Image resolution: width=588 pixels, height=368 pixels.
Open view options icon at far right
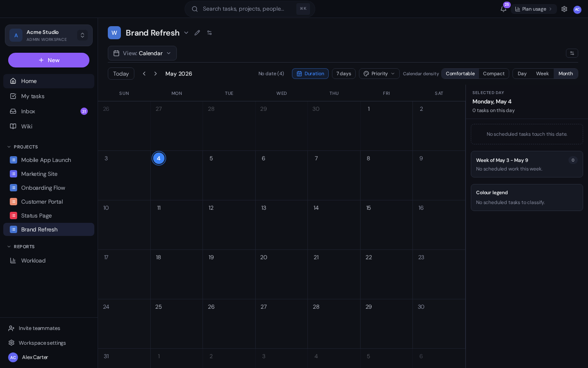572,53
